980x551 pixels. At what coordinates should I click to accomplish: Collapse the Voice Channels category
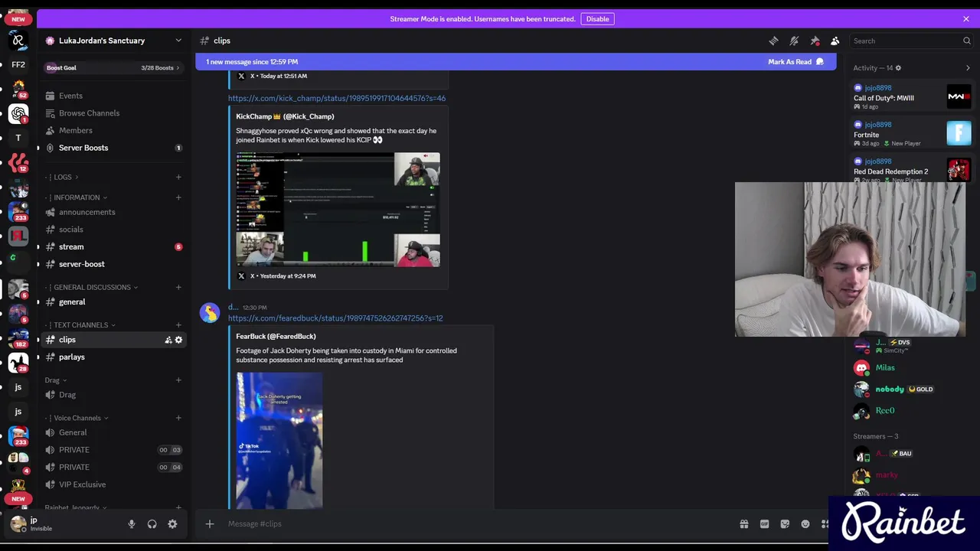[x=77, y=418]
